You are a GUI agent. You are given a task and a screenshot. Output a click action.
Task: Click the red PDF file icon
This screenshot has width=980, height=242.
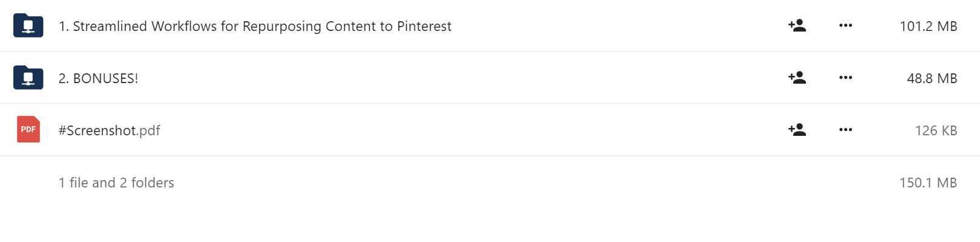(x=29, y=129)
